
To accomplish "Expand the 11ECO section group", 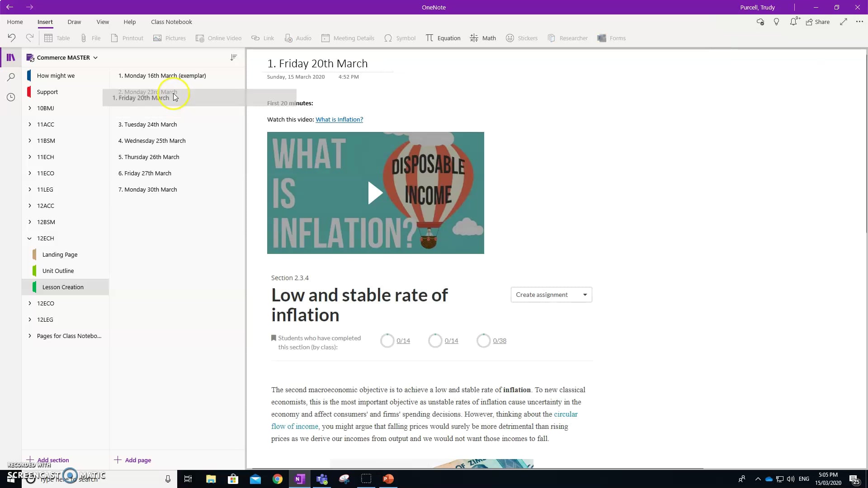I will tap(30, 173).
